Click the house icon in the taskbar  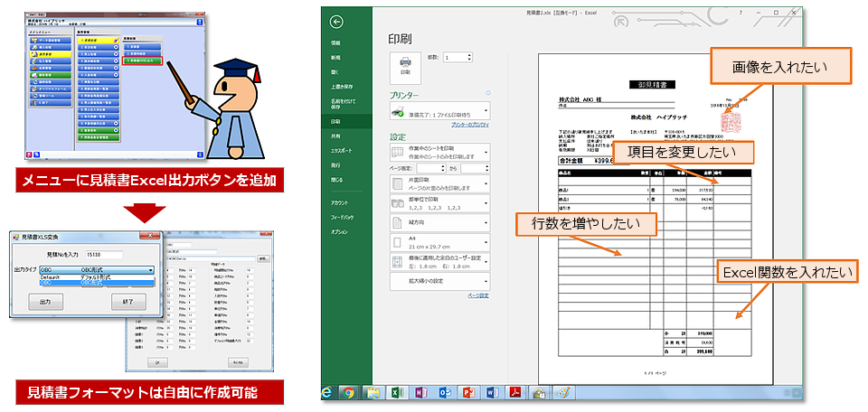(x=539, y=392)
